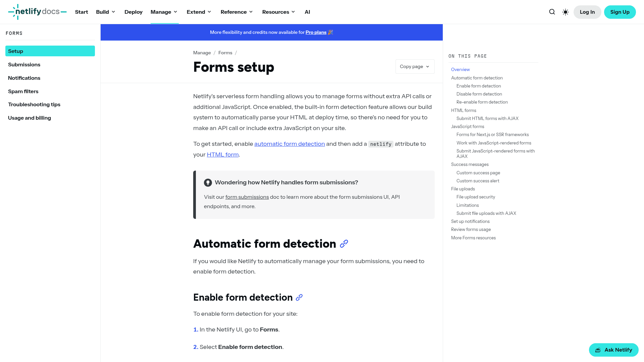This screenshot has width=644, height=362.
Task: Follow the HTML form inline link
Action: [223, 155]
